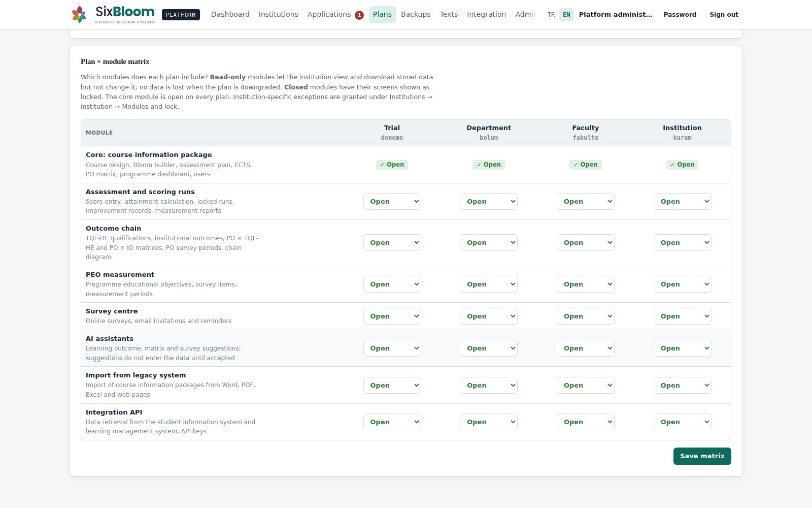Click 'Outcome chain' module title
812x508 pixels.
114,229
